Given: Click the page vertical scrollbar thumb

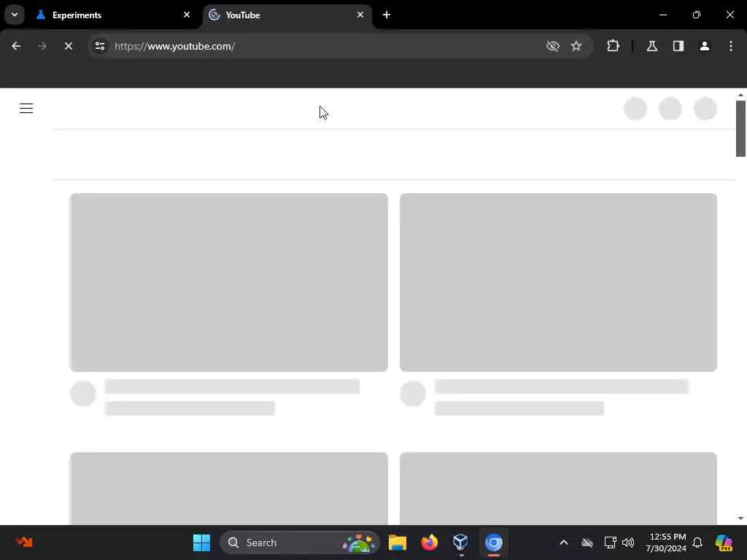Looking at the screenshot, I should pos(740,128).
